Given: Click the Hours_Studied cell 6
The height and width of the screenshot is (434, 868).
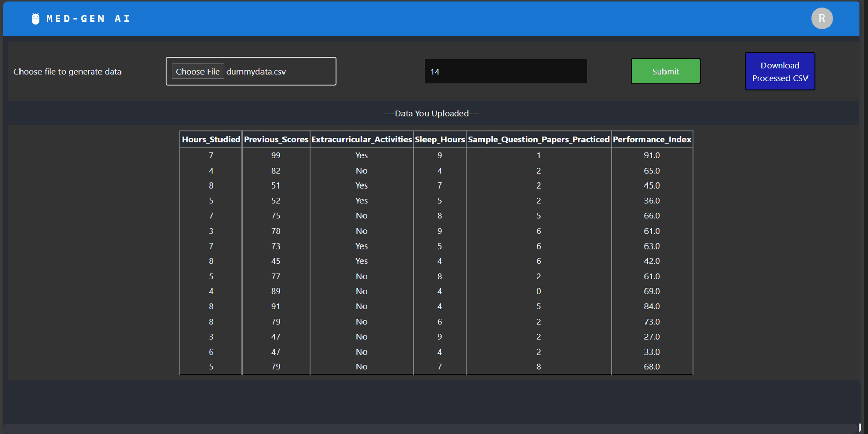Looking at the screenshot, I should (x=211, y=352).
